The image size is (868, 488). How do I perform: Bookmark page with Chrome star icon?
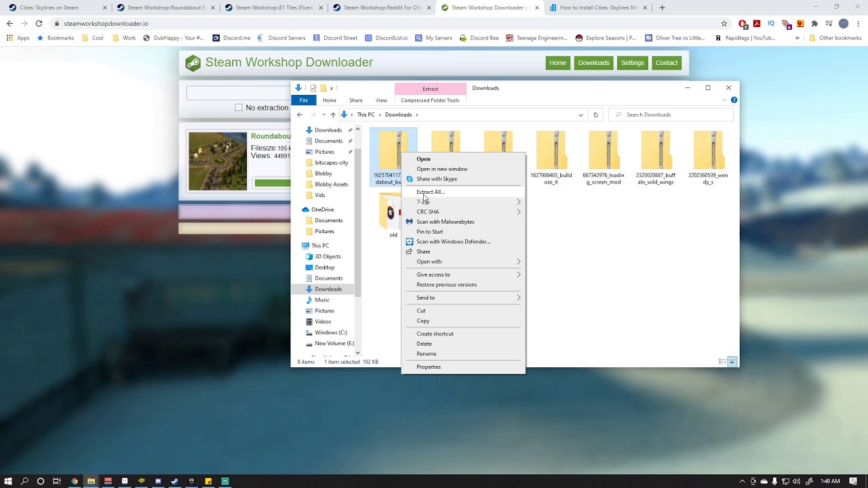point(725,23)
